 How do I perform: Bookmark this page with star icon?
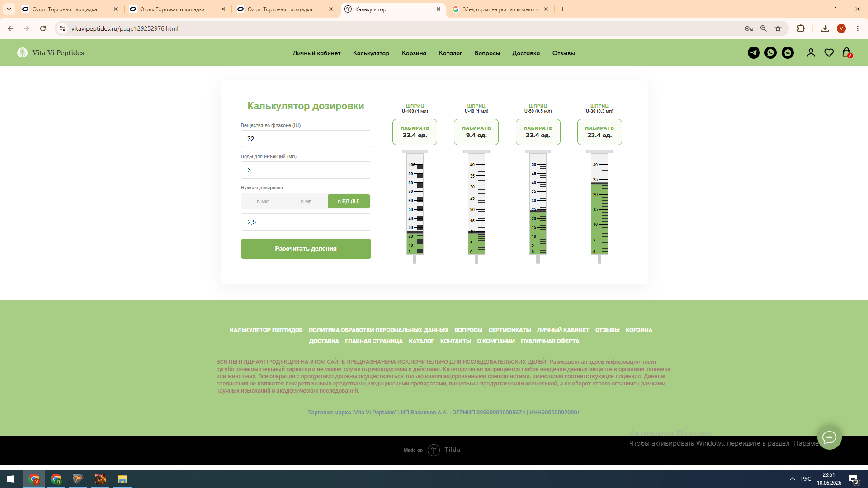[778, 28]
